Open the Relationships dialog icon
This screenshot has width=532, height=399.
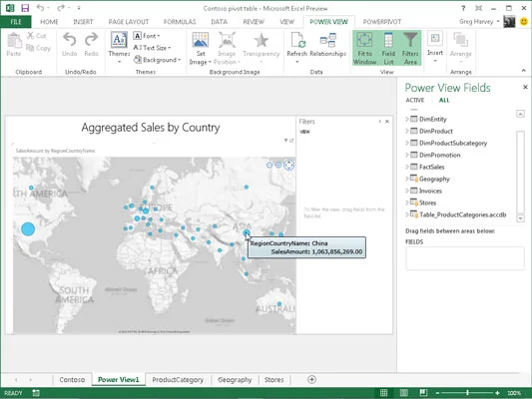[327, 40]
